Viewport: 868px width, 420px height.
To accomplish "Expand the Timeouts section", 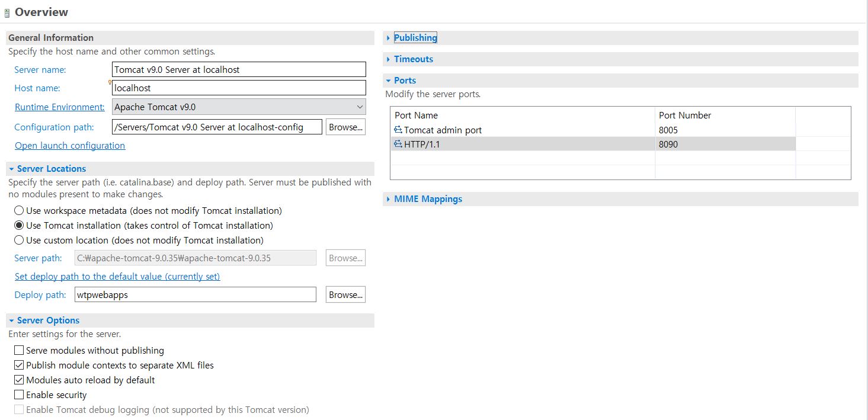I will tap(388, 59).
